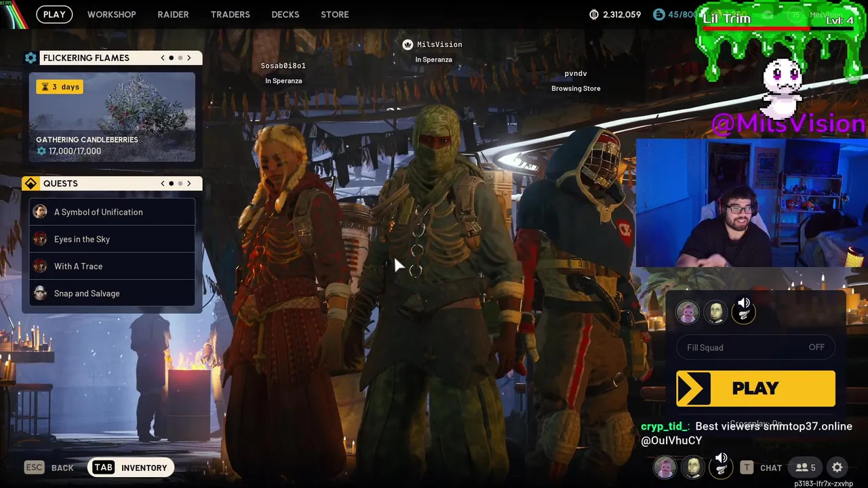Click the Flickering Flames gear icon
Viewport: 868px width, 488px height.
point(31,58)
